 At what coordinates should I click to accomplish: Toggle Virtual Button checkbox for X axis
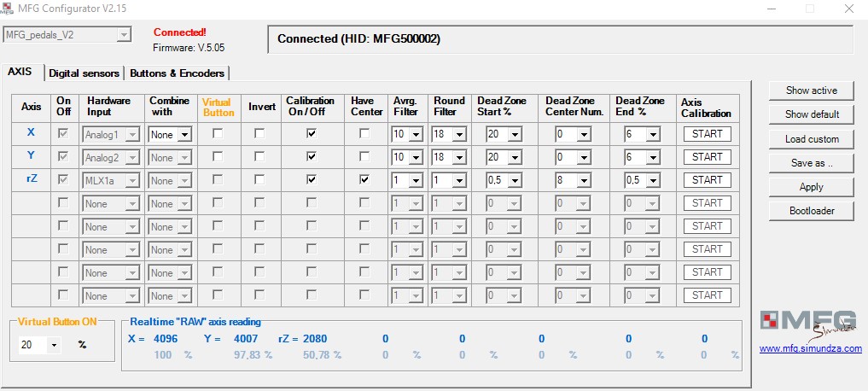tap(218, 134)
